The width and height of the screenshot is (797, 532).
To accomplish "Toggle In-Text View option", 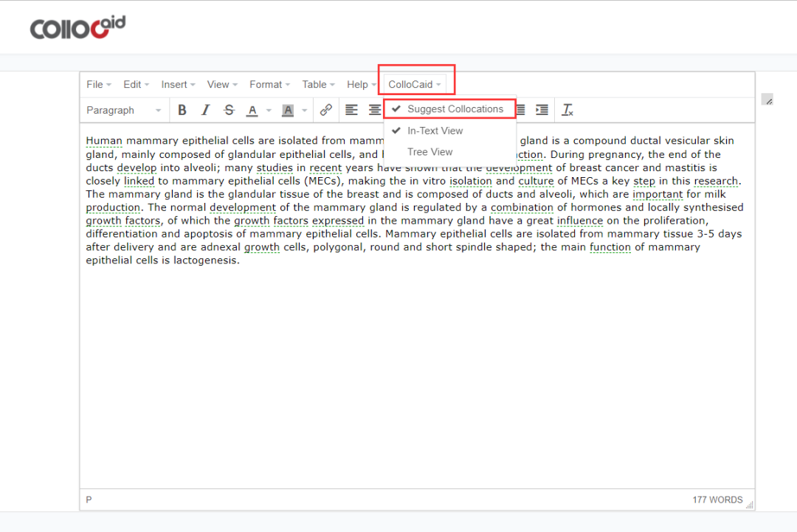I will pyautogui.click(x=450, y=131).
